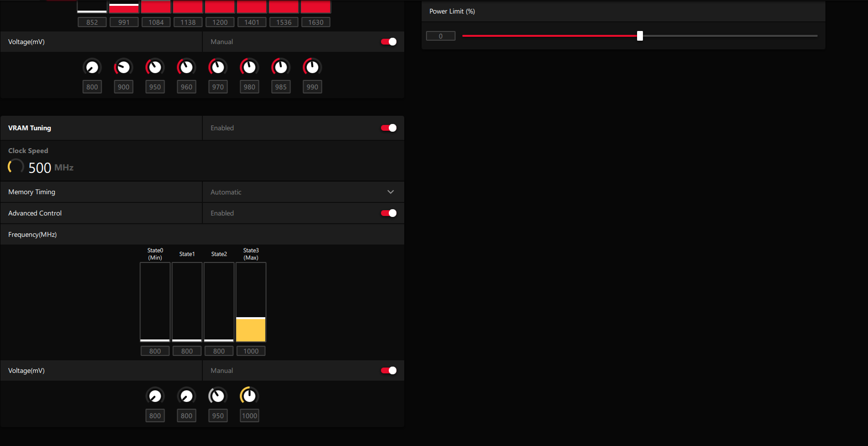Click the GPU frequency field 852
The height and width of the screenshot is (446, 868).
pos(92,22)
